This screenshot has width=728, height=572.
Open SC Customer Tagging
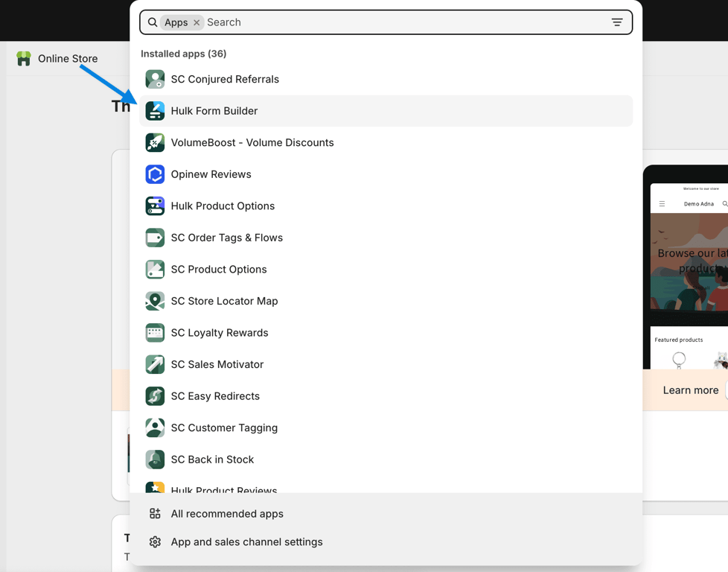click(x=386, y=428)
